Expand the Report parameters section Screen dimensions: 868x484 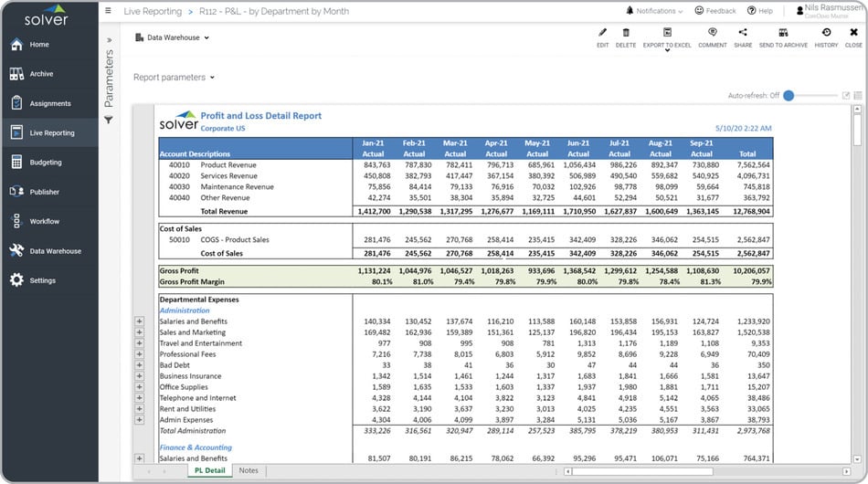174,78
